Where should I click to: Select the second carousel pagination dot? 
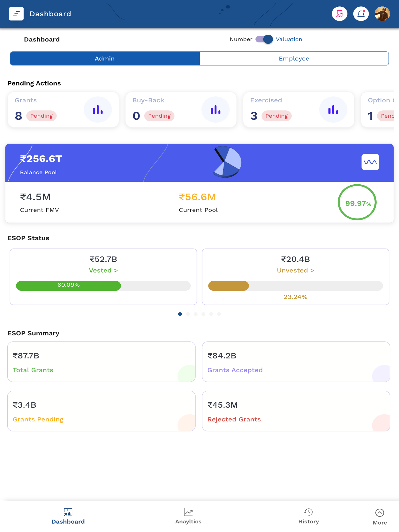pos(188,314)
